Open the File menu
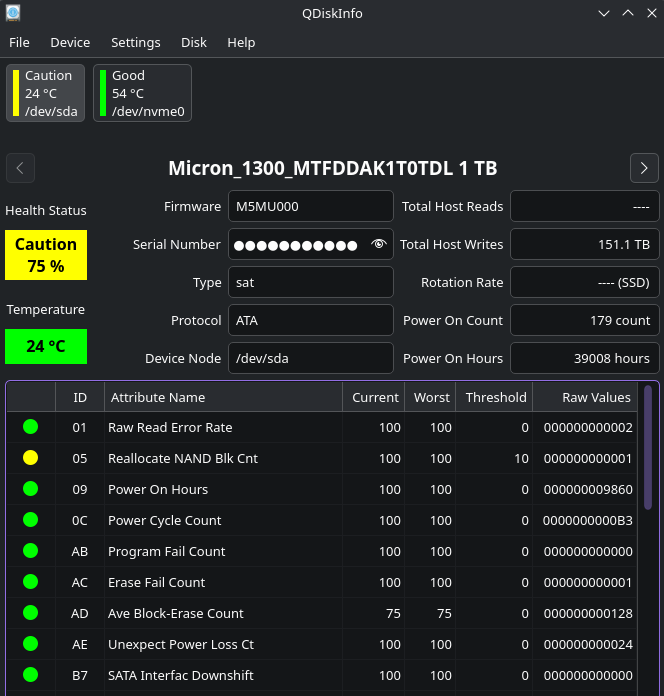The image size is (664, 696). 19,43
